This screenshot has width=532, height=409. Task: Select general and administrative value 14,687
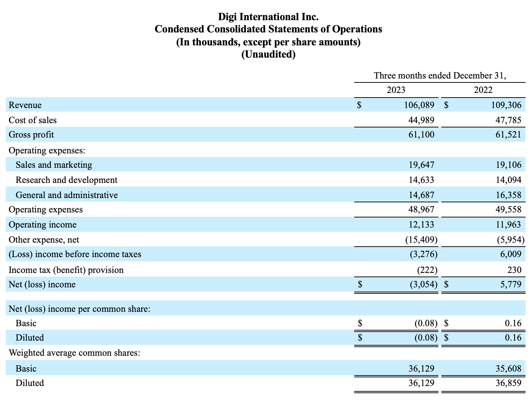(421, 195)
